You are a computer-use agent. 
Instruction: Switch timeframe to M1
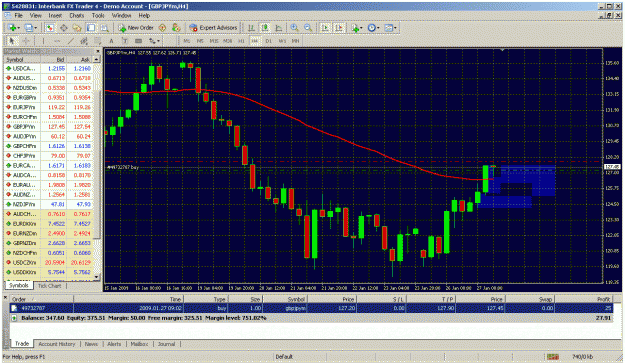(187, 41)
